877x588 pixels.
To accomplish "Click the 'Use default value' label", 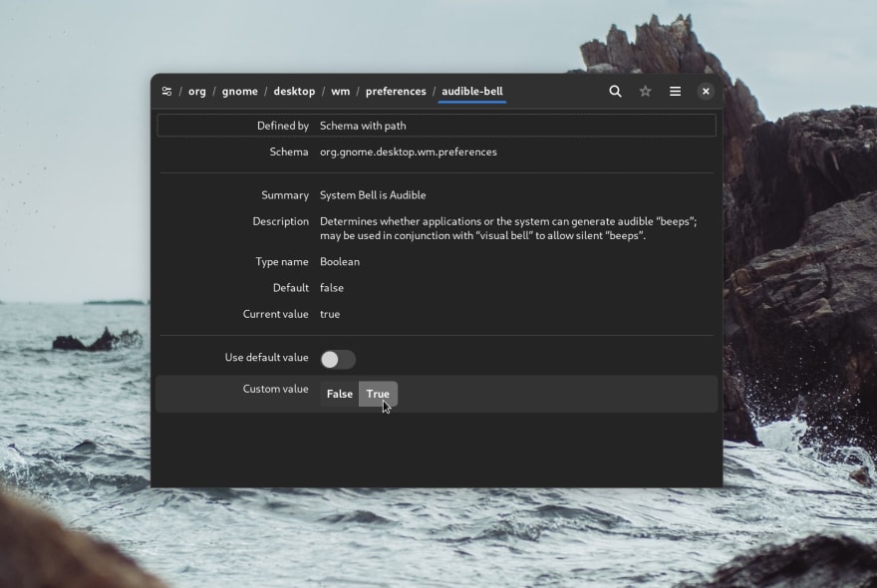I will click(267, 358).
